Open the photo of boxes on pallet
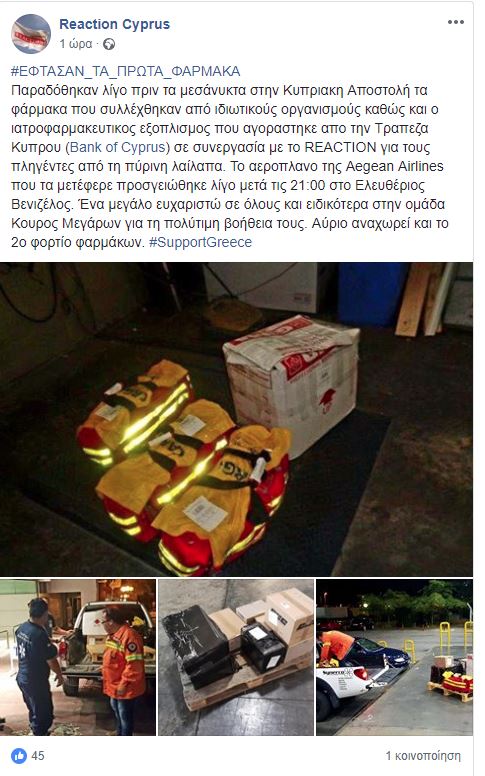 click(236, 657)
